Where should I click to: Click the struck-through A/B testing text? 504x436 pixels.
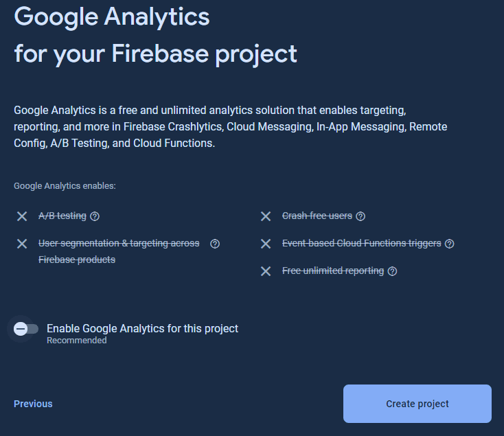point(62,216)
